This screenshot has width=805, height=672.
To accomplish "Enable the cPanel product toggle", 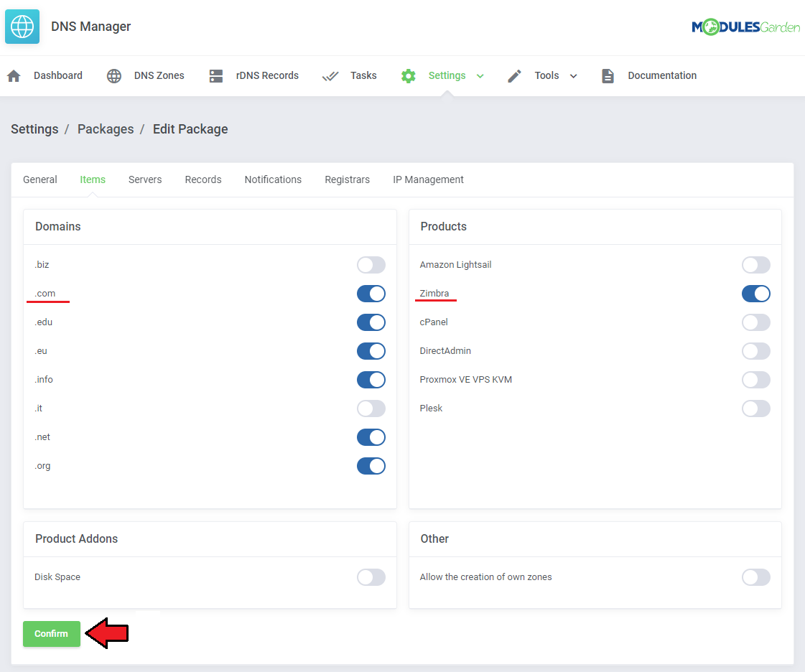I will pyautogui.click(x=755, y=322).
